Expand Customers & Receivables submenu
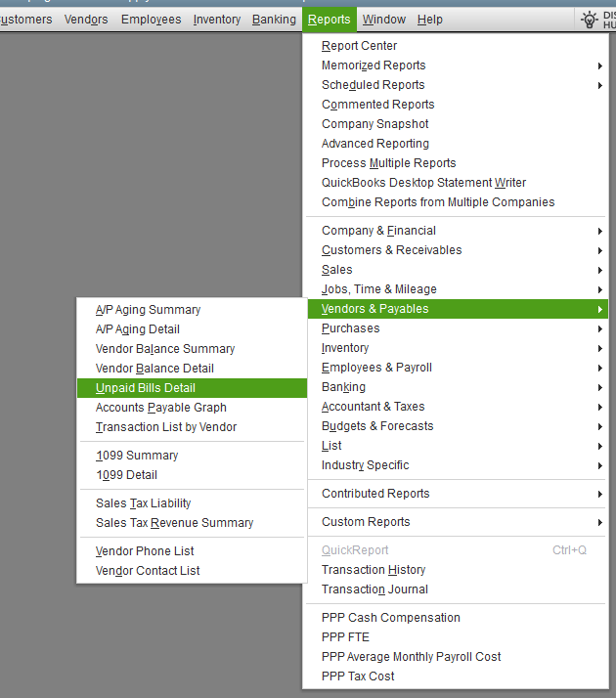 click(456, 250)
